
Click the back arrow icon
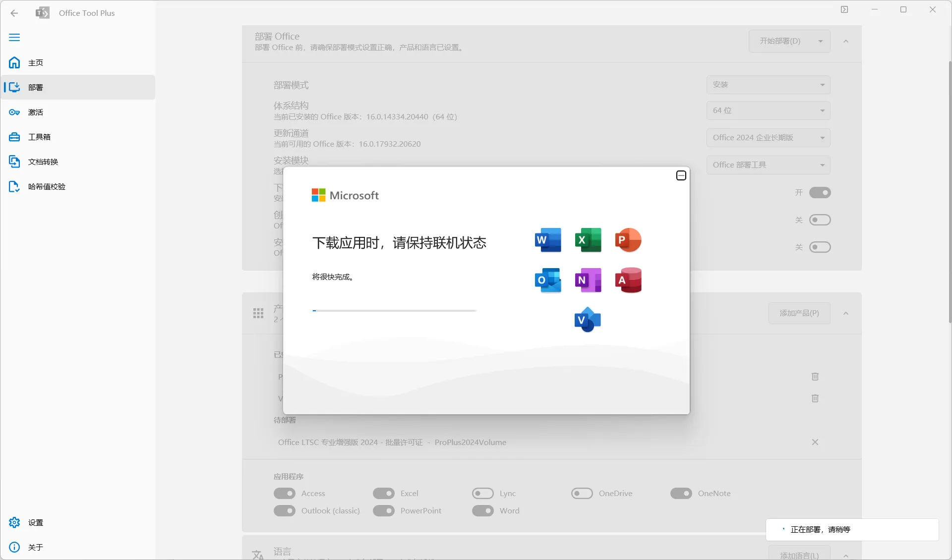14,13
